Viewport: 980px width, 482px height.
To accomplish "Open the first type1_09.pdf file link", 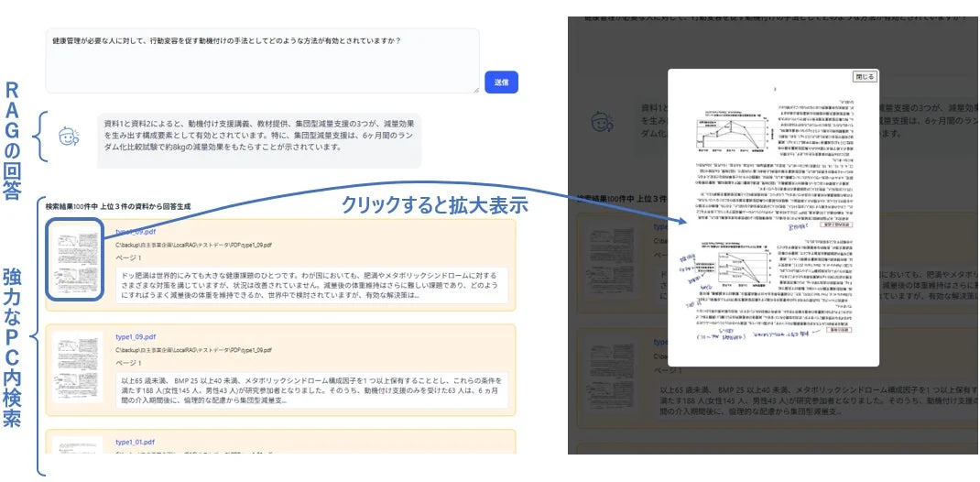I will pyautogui.click(x=136, y=232).
